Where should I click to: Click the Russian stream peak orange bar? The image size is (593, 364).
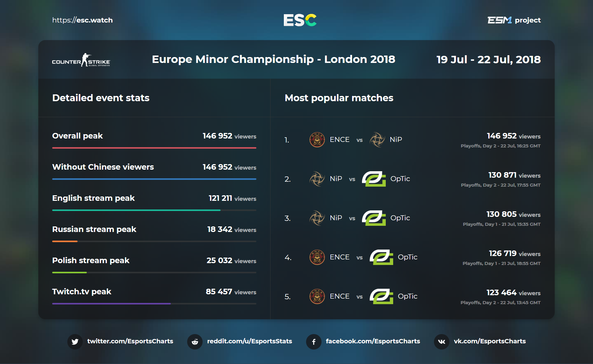tap(65, 241)
